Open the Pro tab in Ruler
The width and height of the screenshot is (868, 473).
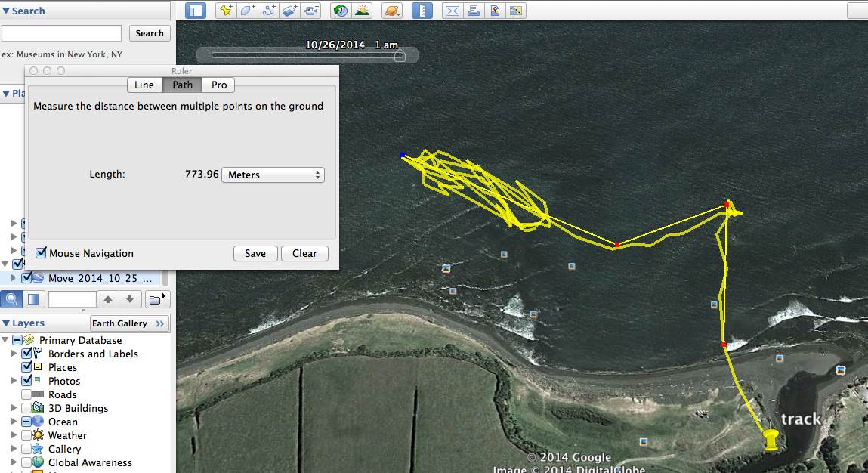(x=219, y=85)
